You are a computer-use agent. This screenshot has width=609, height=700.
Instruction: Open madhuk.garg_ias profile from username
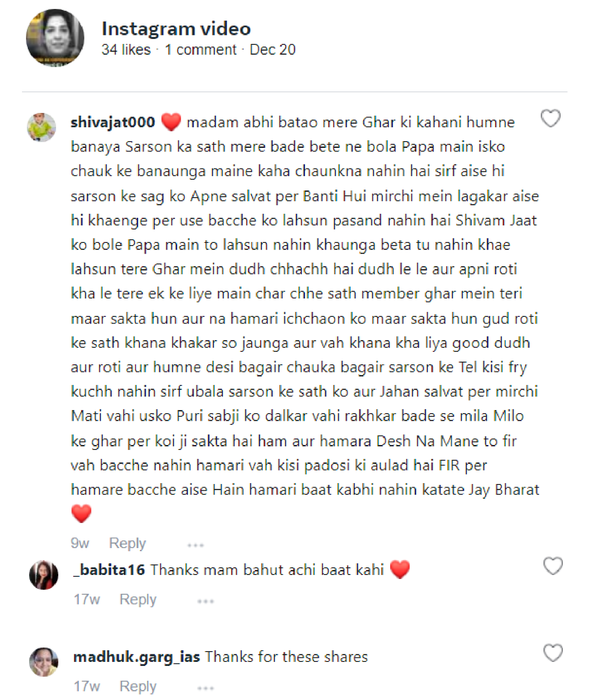[136, 657]
